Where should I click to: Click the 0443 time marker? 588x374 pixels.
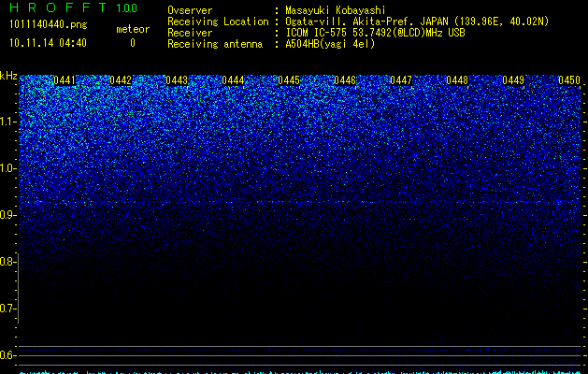[x=177, y=80]
